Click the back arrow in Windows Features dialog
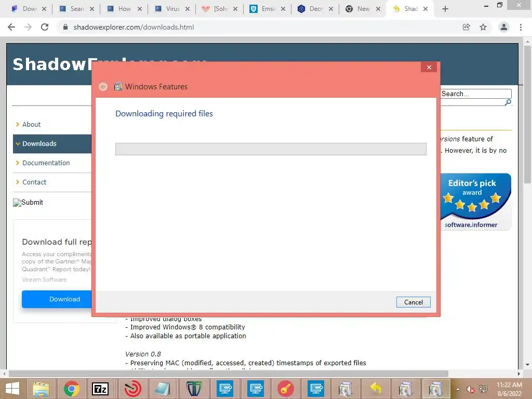 [103, 87]
